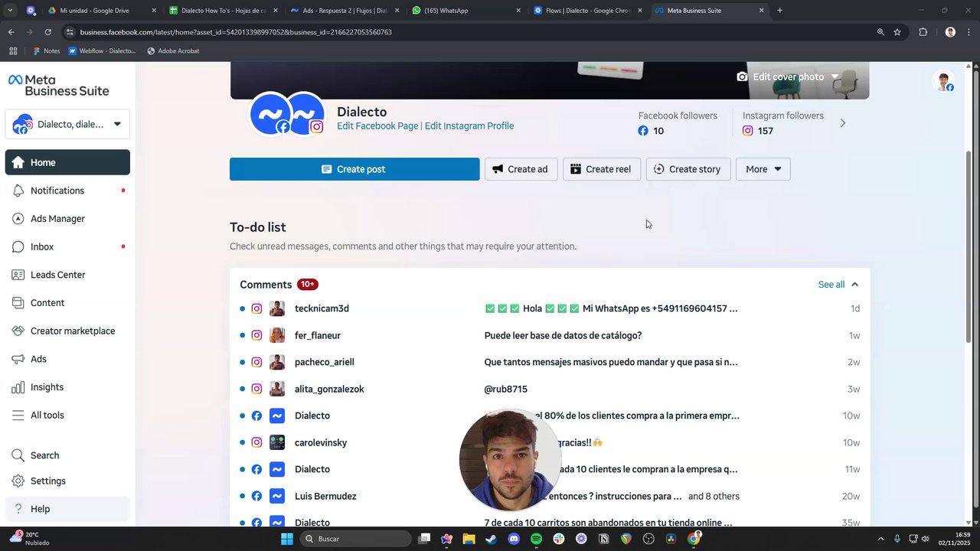Switch to the Flows Dialecto browser tab
Viewport: 980px width, 551px height.
587,11
